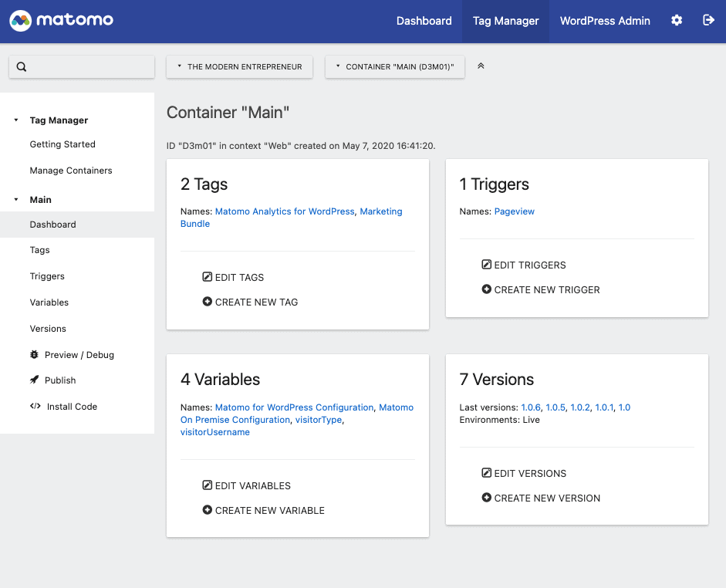
Task: Click the pencil icon beside Edit Versions
Action: 486,473
